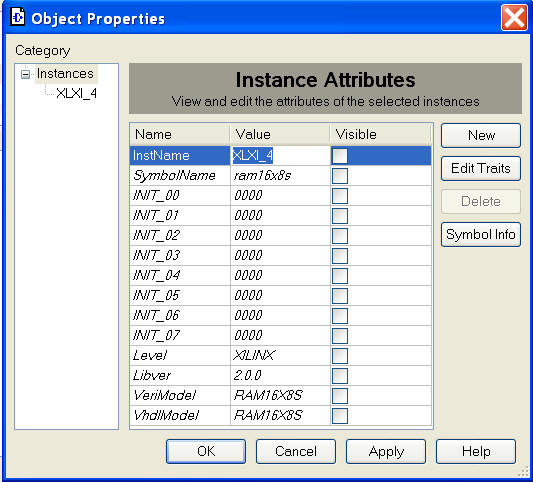The height and width of the screenshot is (482, 533).
Task: Enable Visible checkbox for SymbolName
Action: point(340,176)
